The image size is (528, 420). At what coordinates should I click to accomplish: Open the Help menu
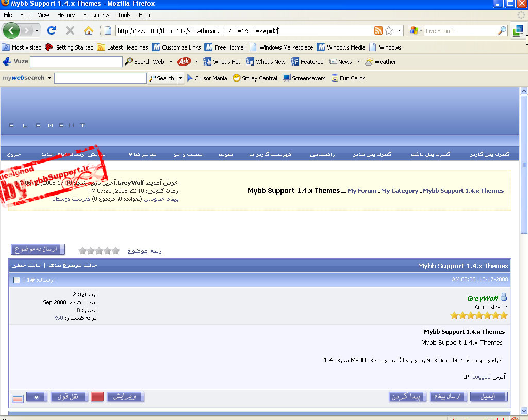tap(144, 15)
